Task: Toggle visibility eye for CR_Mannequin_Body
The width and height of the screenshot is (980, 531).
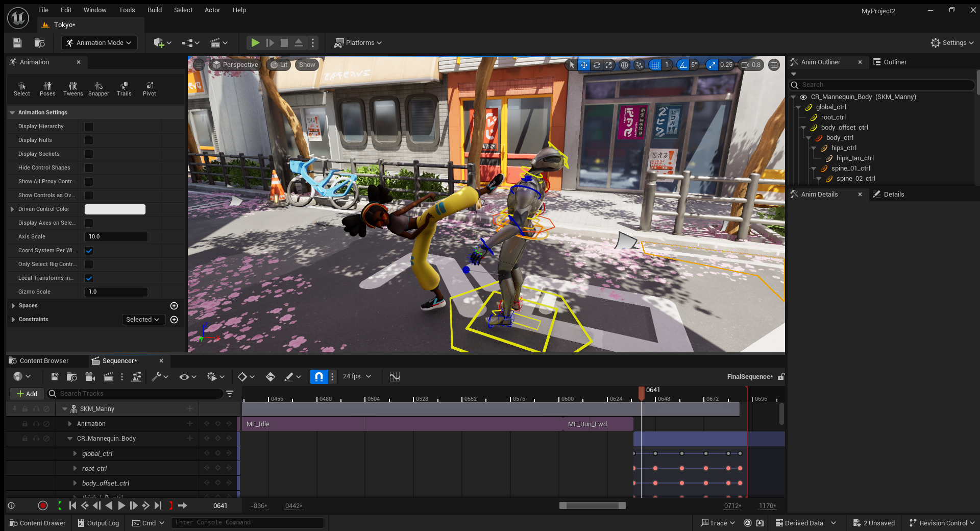Action: tap(803, 97)
